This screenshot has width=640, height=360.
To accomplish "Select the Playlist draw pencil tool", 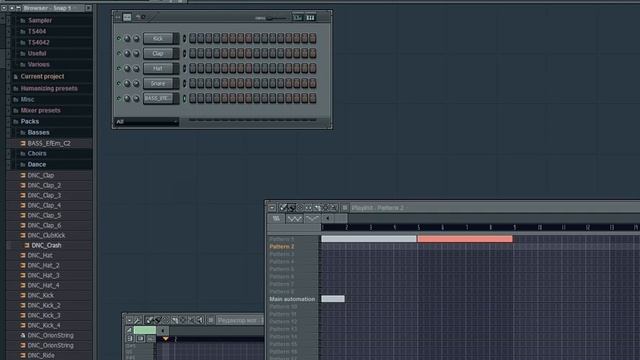I will pos(283,208).
